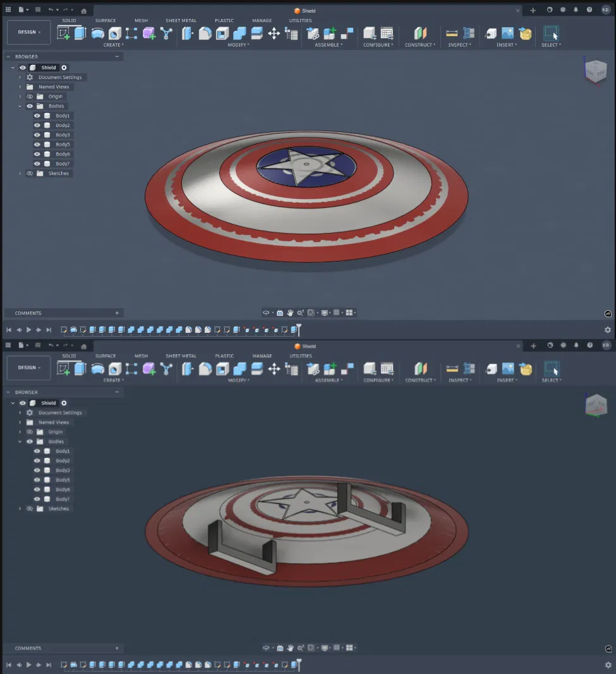Choose the Fillet tool in top window

pyautogui.click(x=205, y=33)
